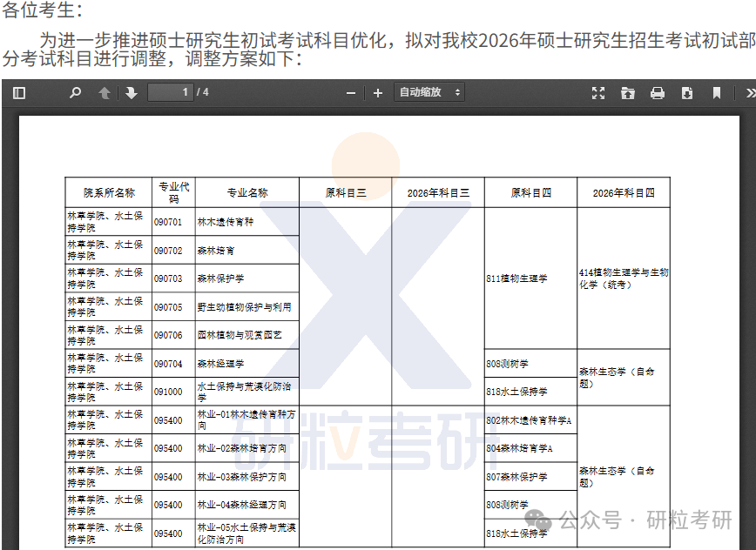Click the page number field
Screen dimensions: 756x550
click(170, 92)
